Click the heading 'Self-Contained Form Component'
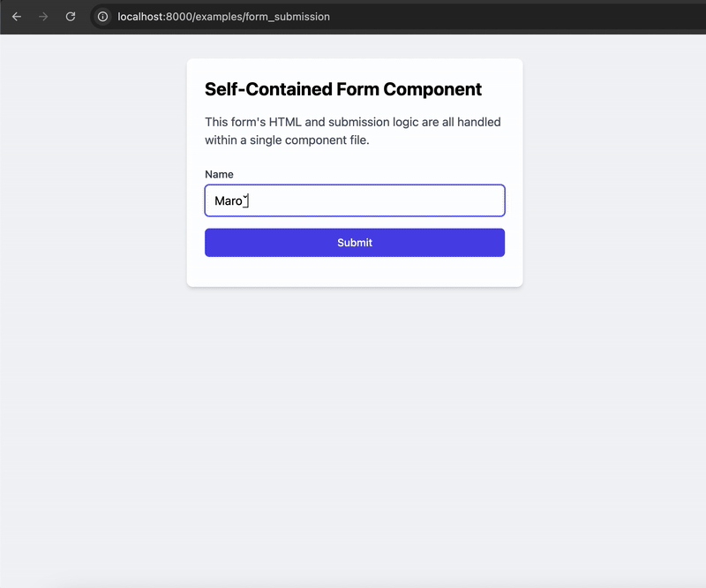Screen dimensions: 706x588 pos(342,89)
